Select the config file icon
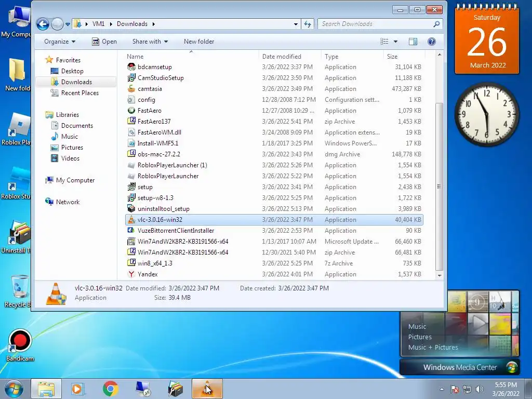This screenshot has height=399, width=532. point(131,99)
